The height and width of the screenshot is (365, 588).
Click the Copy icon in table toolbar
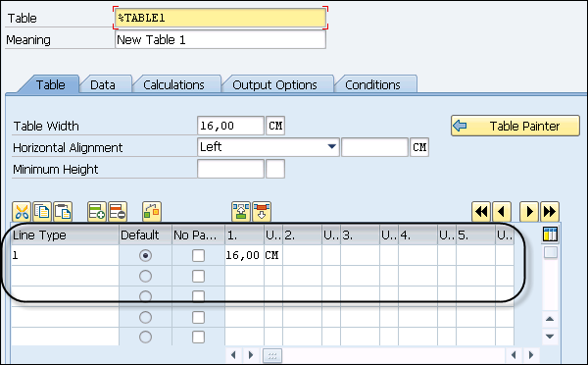42,212
